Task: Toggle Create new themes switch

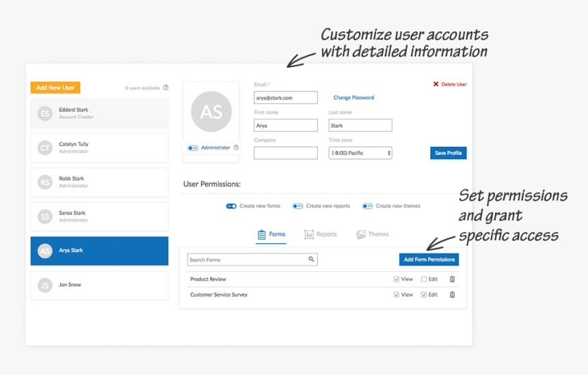Action: coord(368,206)
